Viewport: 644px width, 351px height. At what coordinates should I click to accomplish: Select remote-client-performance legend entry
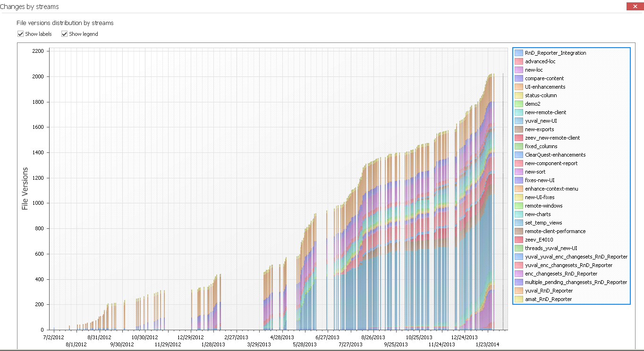pyautogui.click(x=555, y=231)
